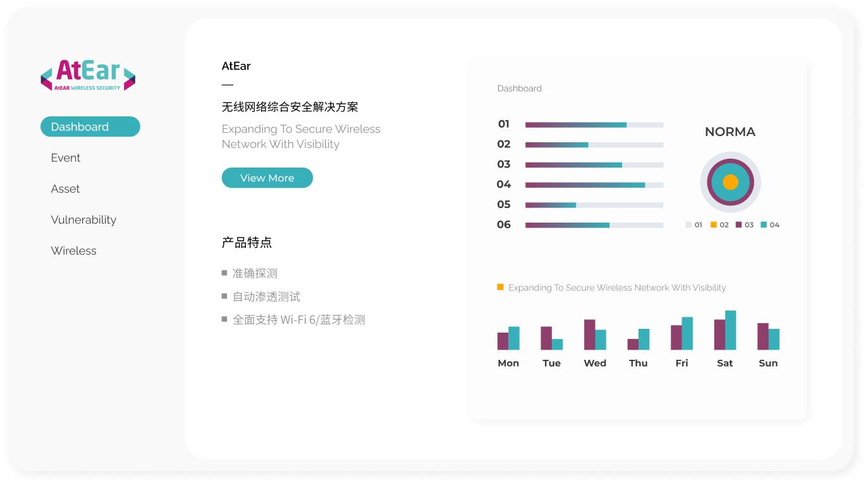868x485 pixels.
Task: Click the orange center of NORMA chart
Action: coord(730,182)
